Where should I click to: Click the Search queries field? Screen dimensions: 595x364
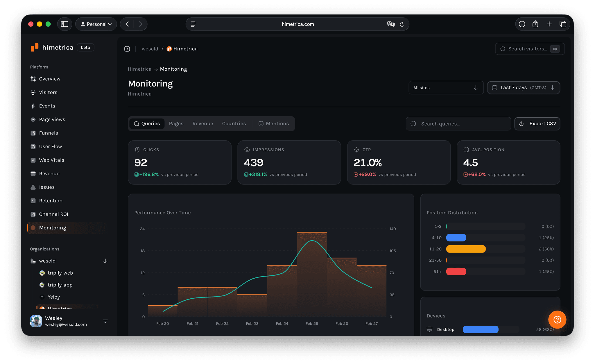(458, 124)
